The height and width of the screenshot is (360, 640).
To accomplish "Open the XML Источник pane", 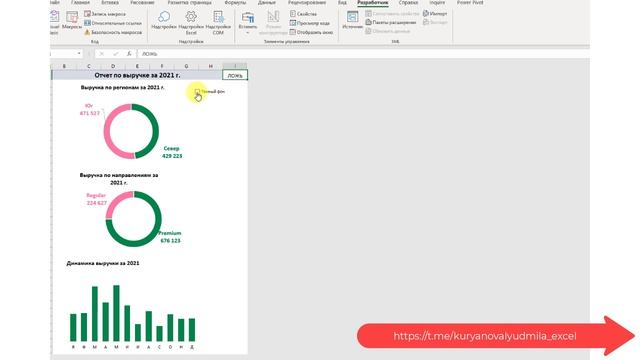I will coord(352,20).
